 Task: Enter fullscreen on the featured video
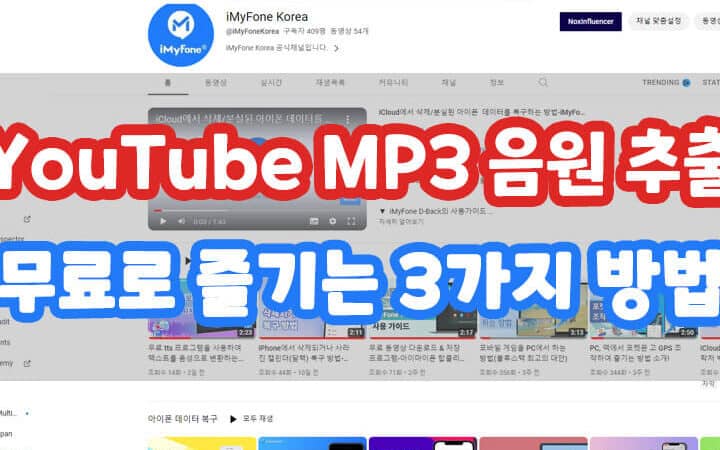[x=351, y=221]
